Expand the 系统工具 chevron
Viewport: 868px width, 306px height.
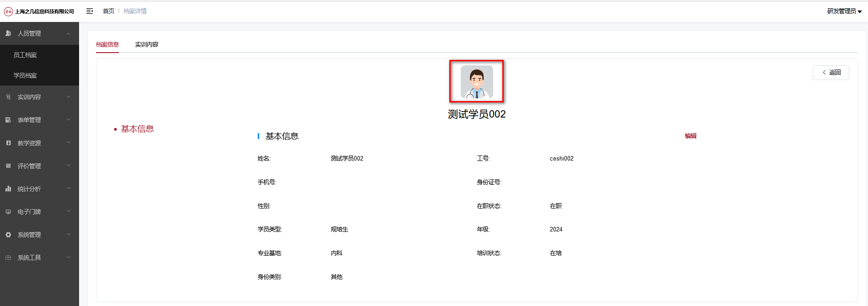pos(69,257)
